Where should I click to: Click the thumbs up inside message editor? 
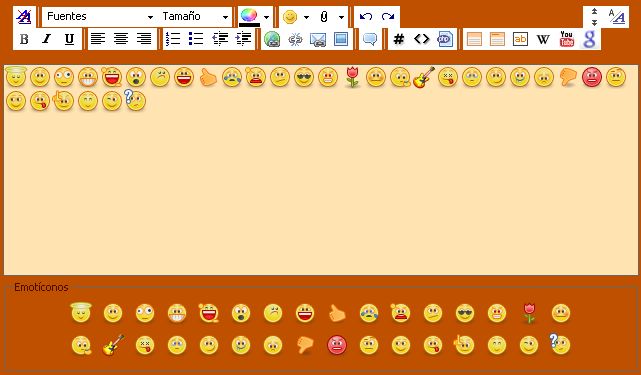[208, 77]
